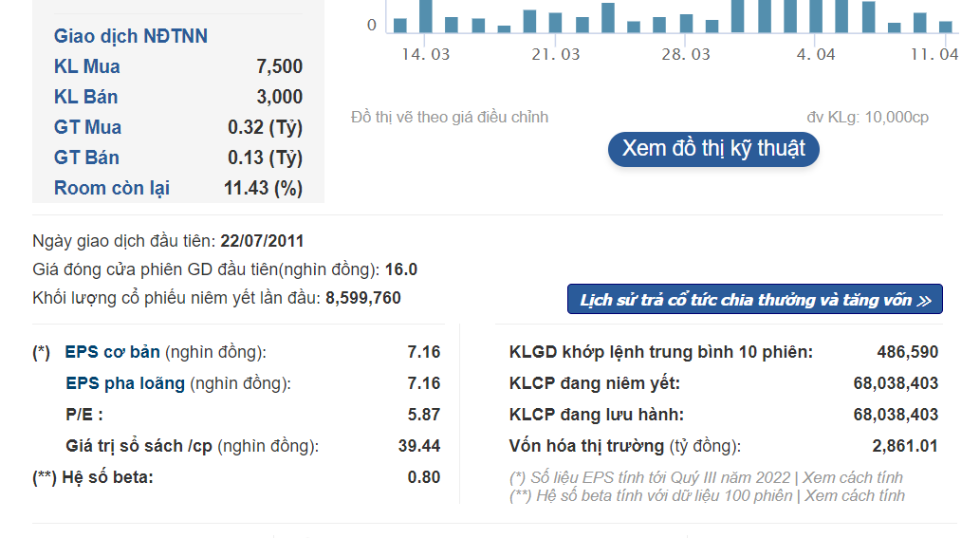The width and height of the screenshot is (980, 538).
Task: Click the 'Hệ số beta' label
Action: click(107, 477)
